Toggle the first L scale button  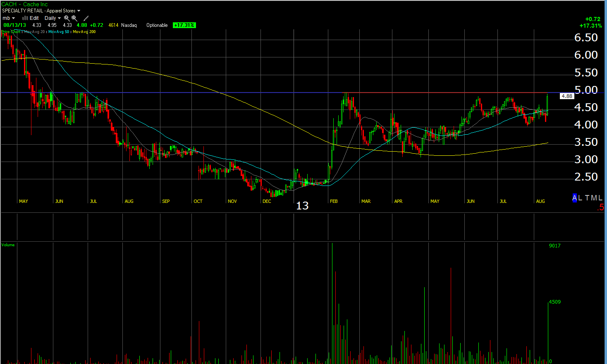[580, 198]
